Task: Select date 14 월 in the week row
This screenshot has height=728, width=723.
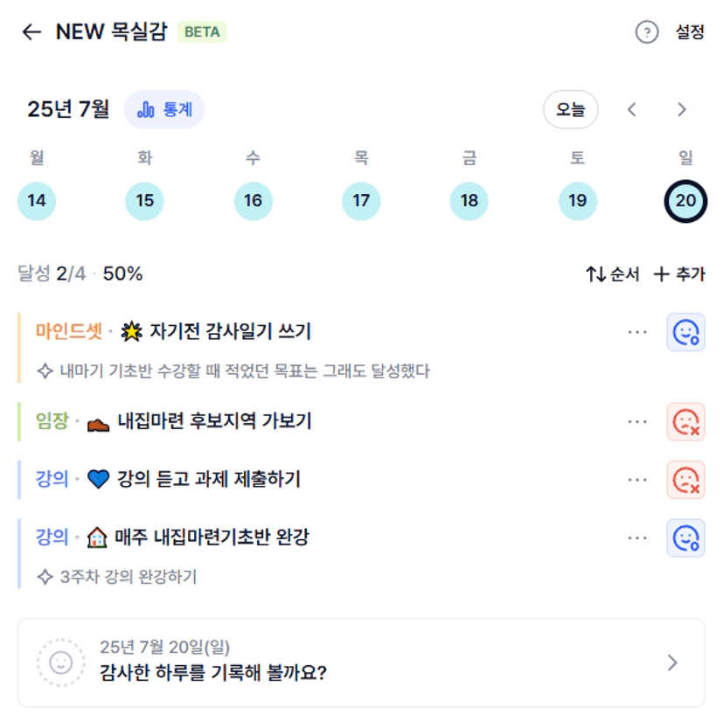Action: [x=37, y=201]
